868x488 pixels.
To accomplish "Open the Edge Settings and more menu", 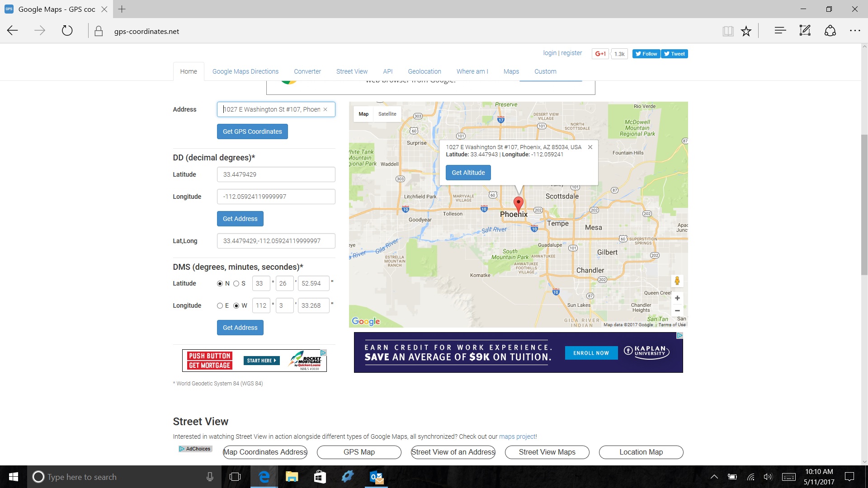I will pos(855,31).
